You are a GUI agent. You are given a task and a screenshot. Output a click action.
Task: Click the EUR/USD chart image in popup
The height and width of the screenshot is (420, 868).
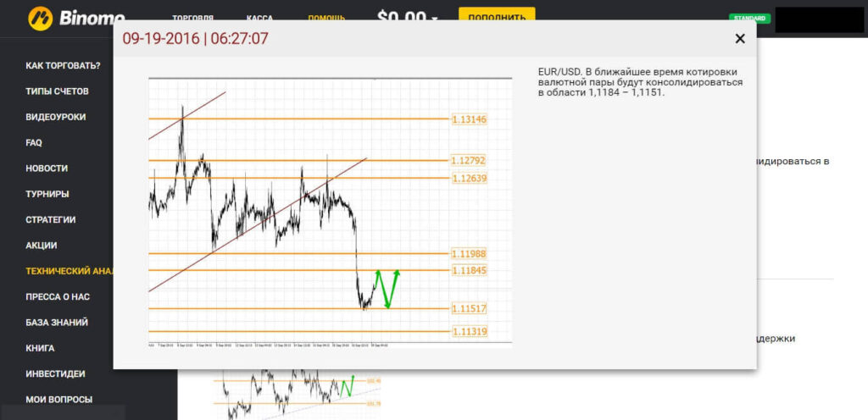tap(330, 212)
